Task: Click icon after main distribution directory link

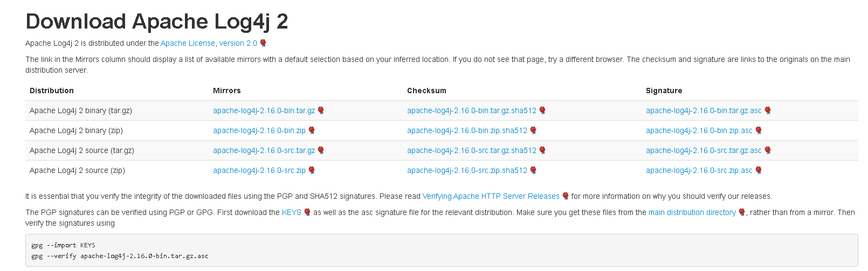Action: coord(742,212)
